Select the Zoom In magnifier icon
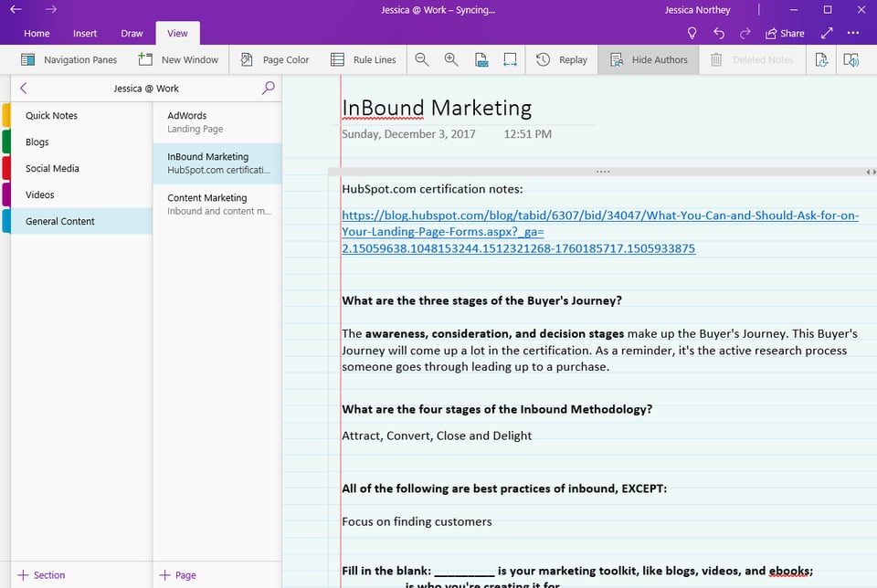This screenshot has width=877, height=588. (x=450, y=59)
